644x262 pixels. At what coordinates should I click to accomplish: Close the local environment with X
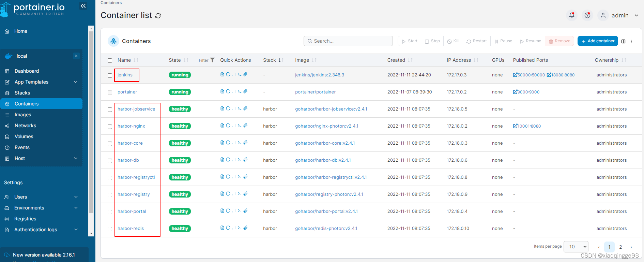pos(76,56)
